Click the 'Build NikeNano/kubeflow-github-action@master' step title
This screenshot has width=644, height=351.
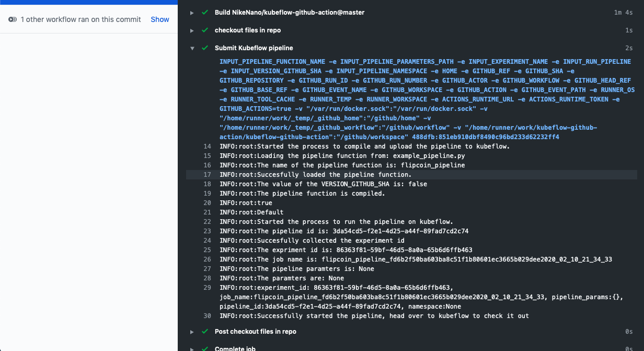coord(289,12)
